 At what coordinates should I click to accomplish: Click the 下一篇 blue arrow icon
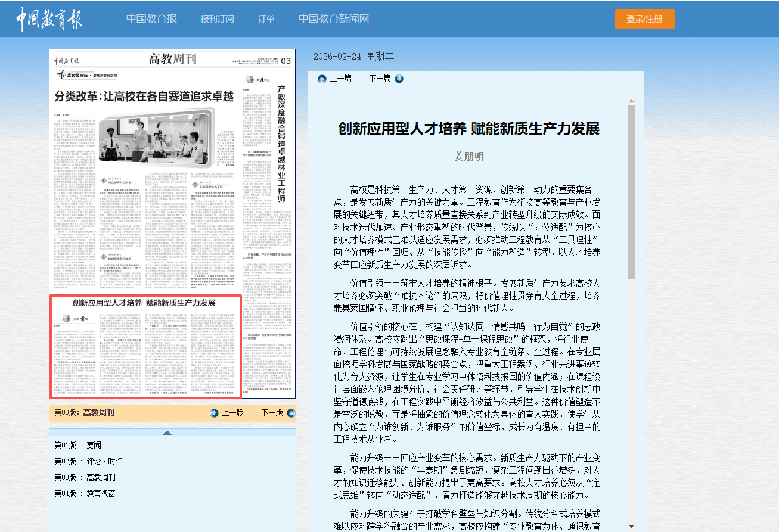(399, 79)
